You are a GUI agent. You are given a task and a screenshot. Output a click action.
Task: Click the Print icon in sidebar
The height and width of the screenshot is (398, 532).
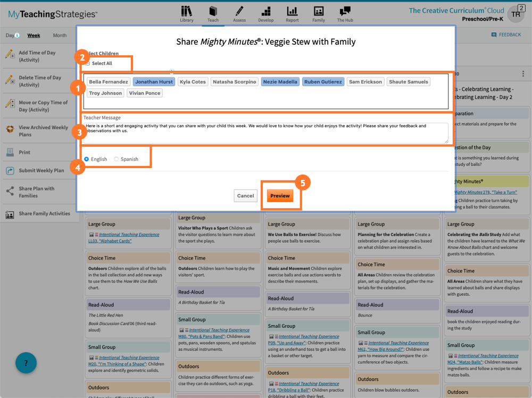coord(10,153)
